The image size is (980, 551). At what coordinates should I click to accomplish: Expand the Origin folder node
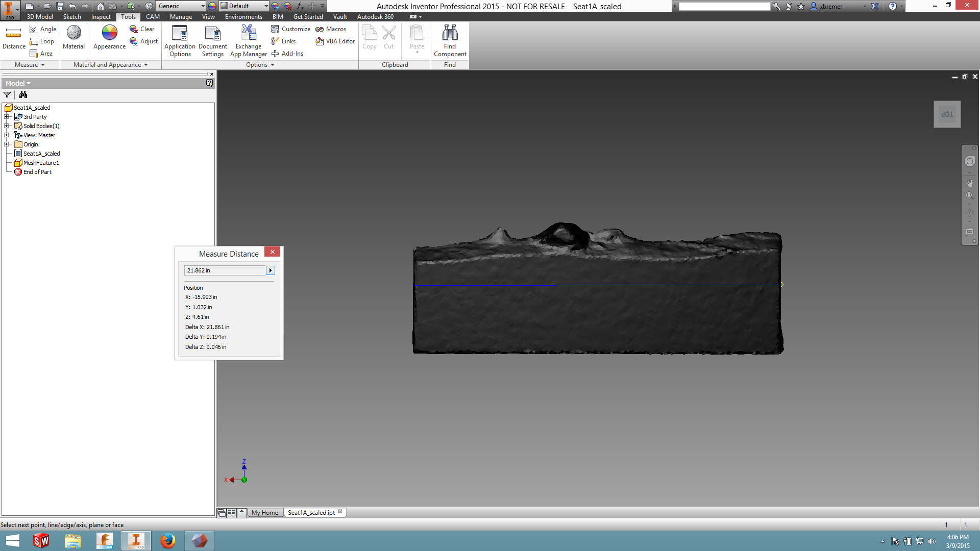[7, 144]
